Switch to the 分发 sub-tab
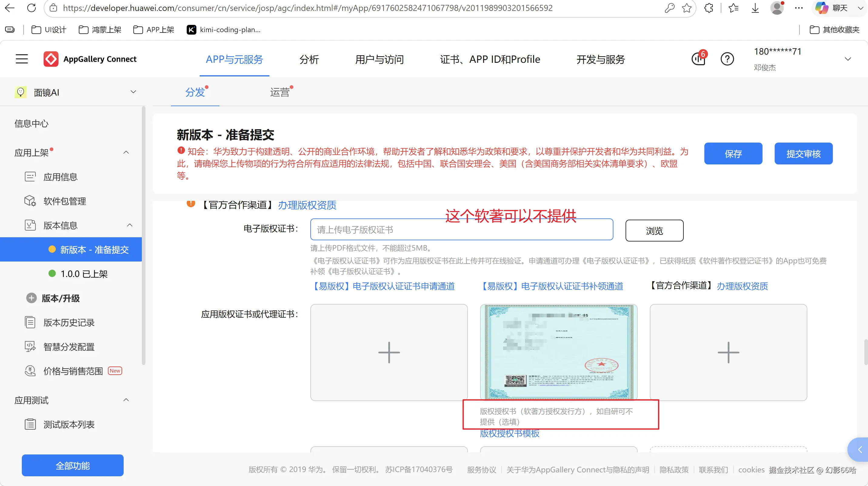 click(x=195, y=92)
